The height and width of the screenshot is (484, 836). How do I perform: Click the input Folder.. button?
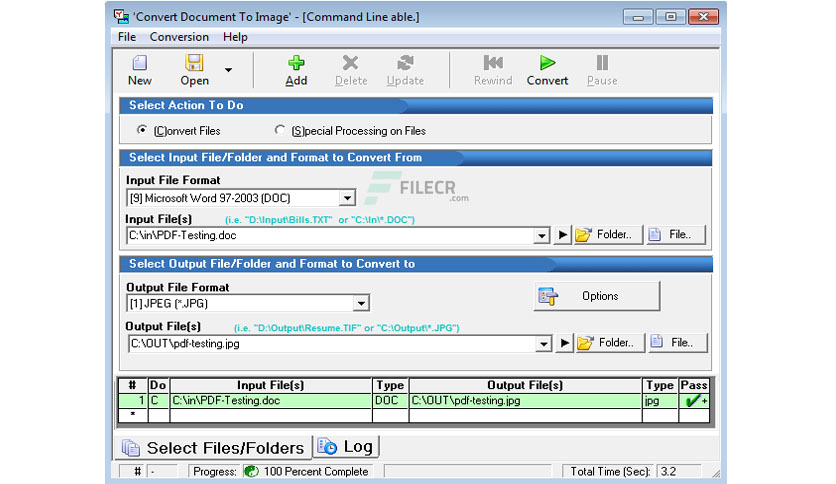[608, 235]
